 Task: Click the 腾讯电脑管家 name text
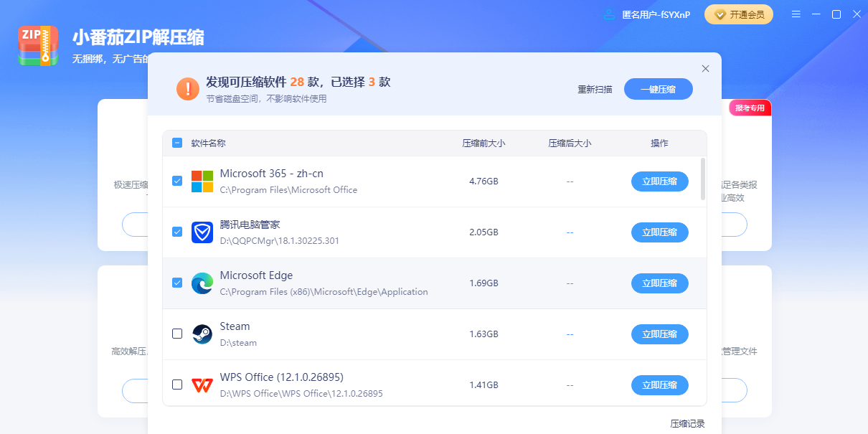(250, 225)
